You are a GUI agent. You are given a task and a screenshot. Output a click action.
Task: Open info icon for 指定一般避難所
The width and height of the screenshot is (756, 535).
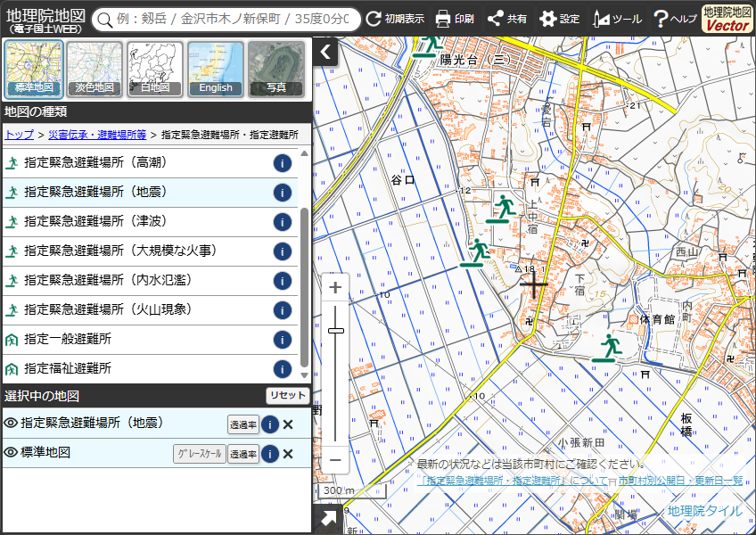pyautogui.click(x=282, y=340)
